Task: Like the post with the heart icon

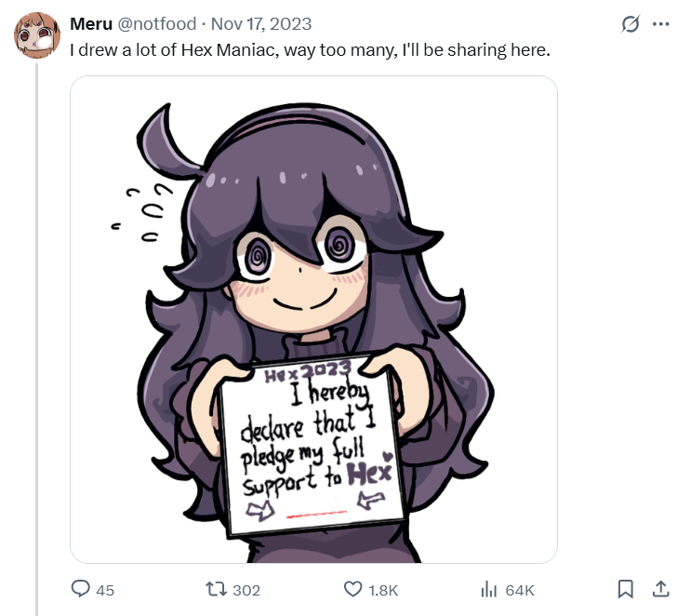Action: (353, 589)
